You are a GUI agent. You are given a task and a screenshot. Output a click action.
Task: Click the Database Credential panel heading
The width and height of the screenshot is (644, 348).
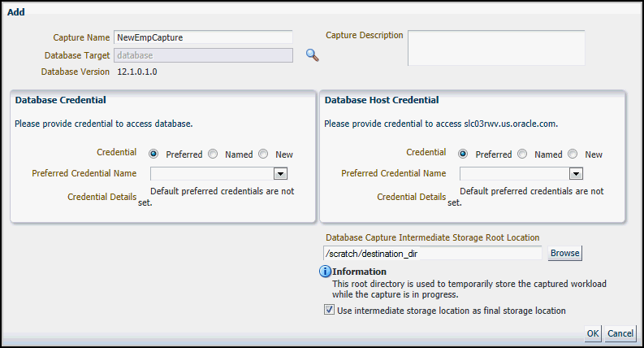[x=61, y=100]
